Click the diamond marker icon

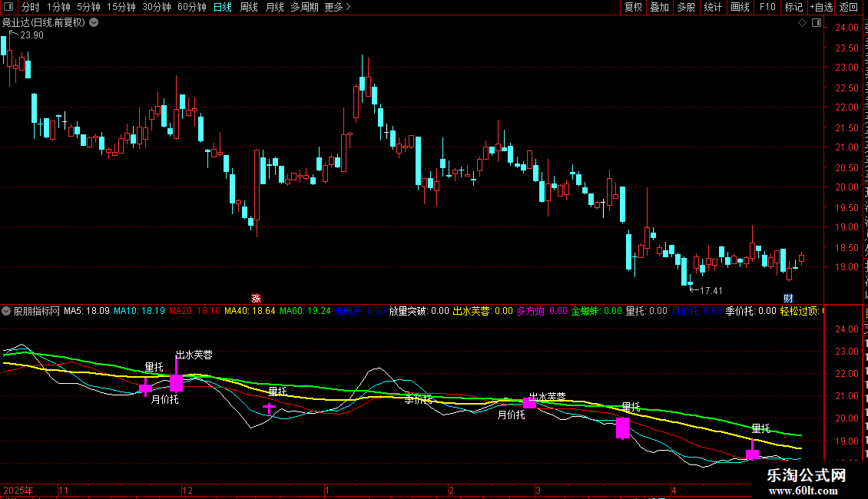[x=802, y=23]
